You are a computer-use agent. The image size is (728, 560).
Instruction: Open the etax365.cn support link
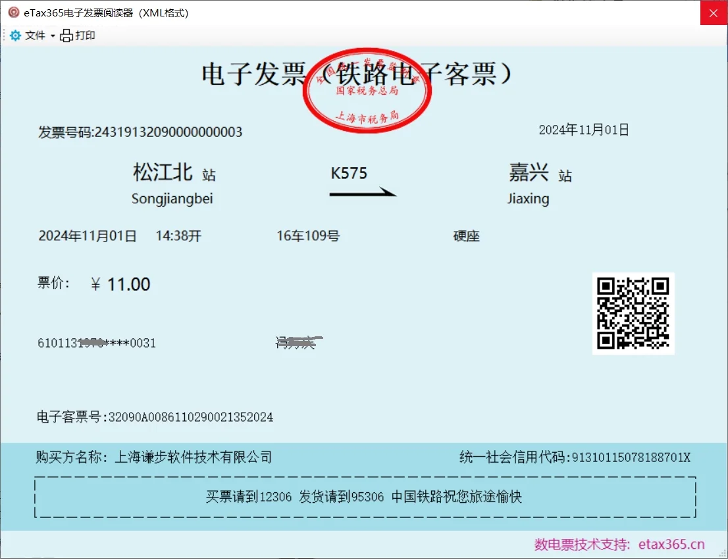[671, 544]
